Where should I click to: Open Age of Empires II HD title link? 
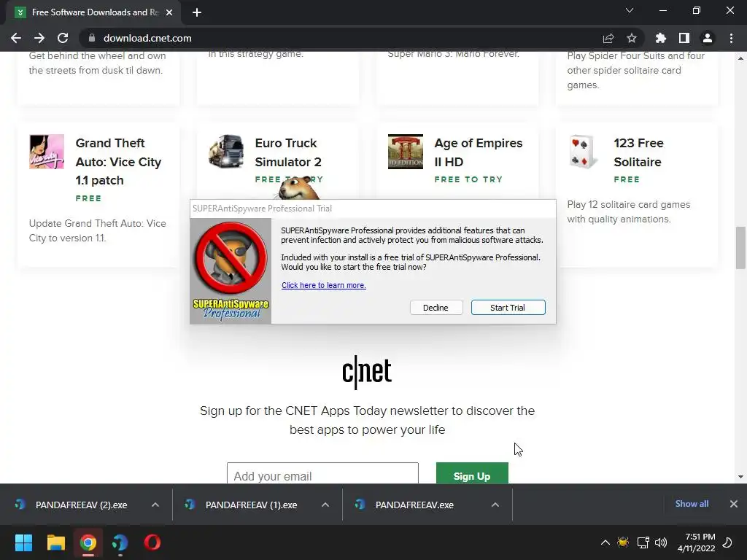(479, 152)
